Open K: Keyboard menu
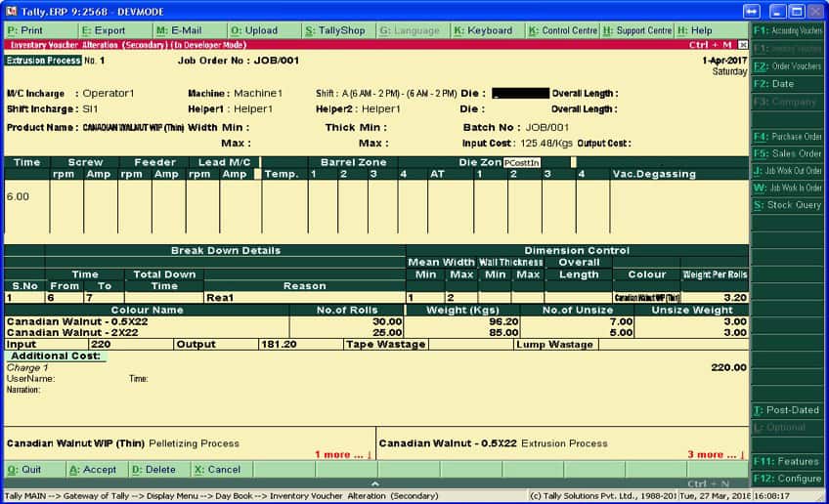Image resolution: width=829 pixels, height=504 pixels. pyautogui.click(x=489, y=30)
